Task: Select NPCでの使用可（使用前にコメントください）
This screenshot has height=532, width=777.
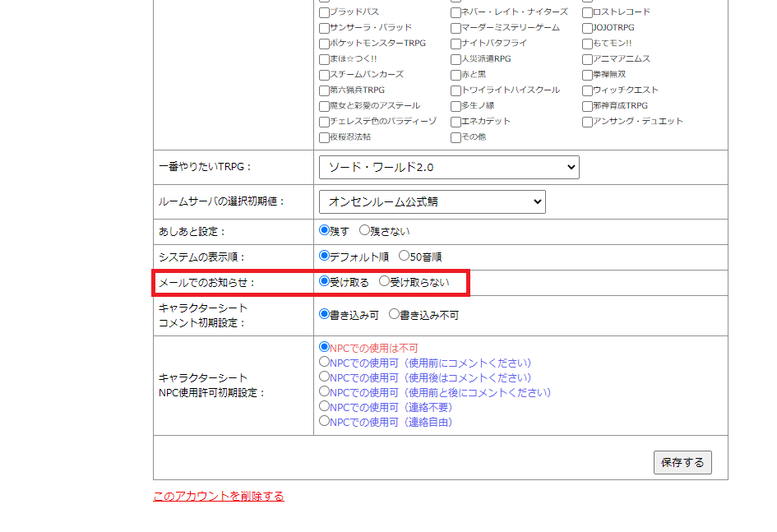Action: [324, 363]
